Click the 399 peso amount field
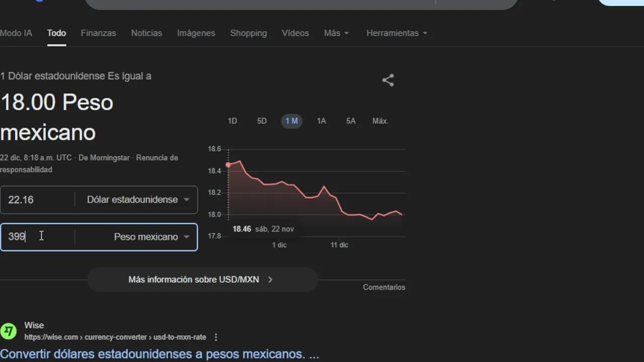The width and height of the screenshot is (644, 362). tap(37, 237)
